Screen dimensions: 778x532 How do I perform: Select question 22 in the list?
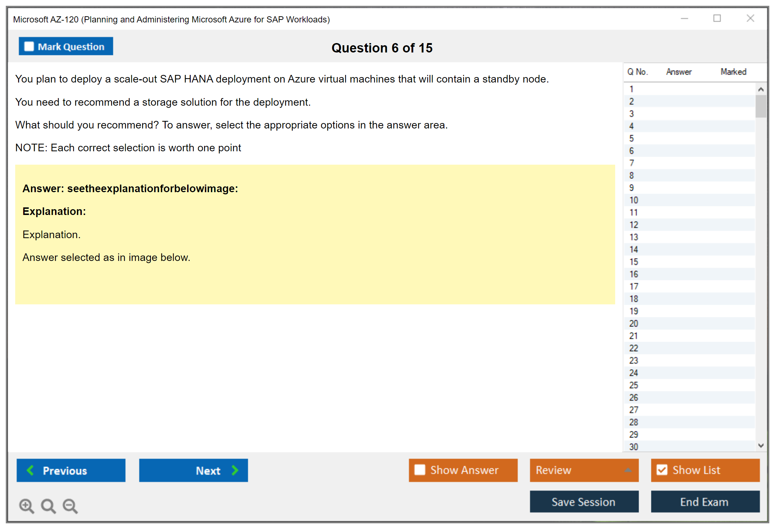coord(634,348)
